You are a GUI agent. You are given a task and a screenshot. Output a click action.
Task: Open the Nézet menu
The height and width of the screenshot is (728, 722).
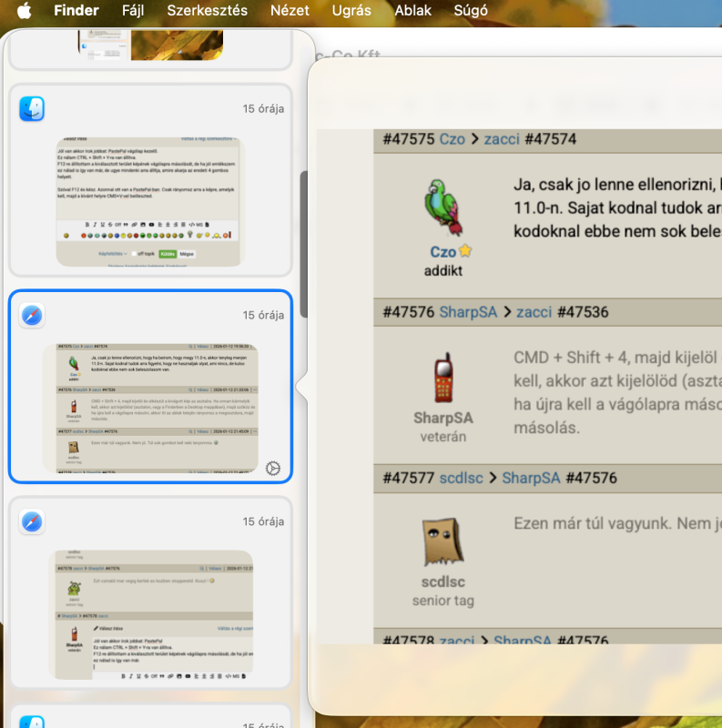290,10
